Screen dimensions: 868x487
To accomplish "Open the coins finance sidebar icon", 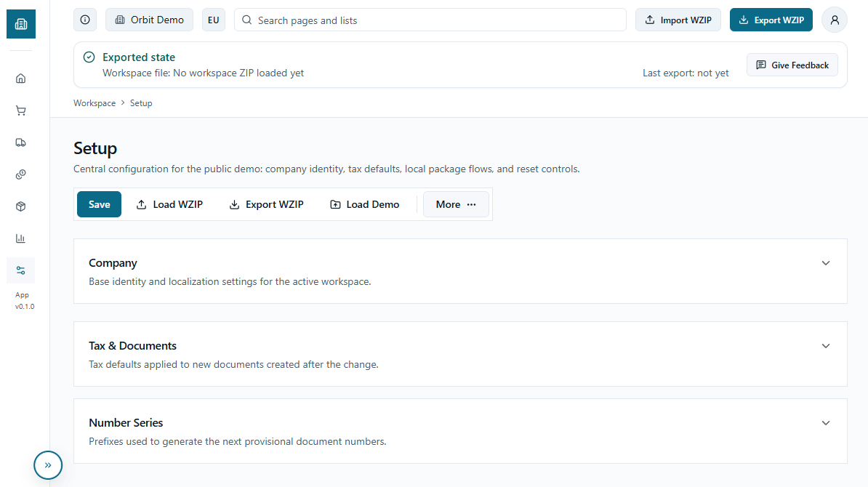I will [21, 175].
